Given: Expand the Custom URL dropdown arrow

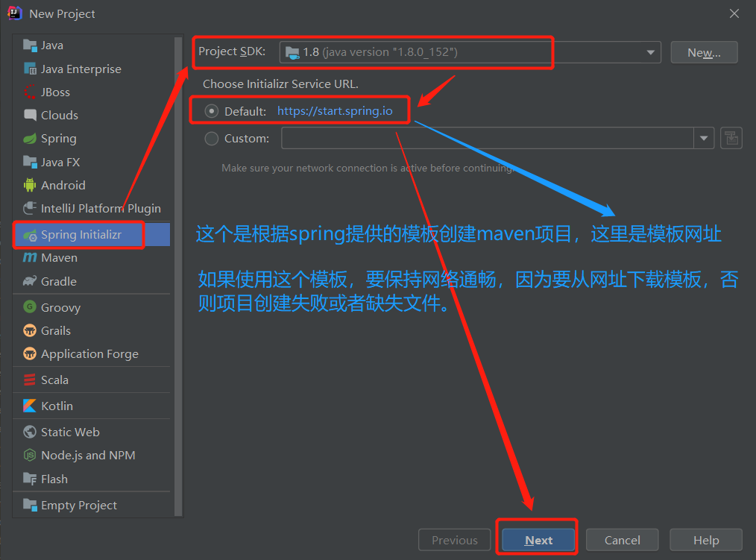Looking at the screenshot, I should pos(702,138).
